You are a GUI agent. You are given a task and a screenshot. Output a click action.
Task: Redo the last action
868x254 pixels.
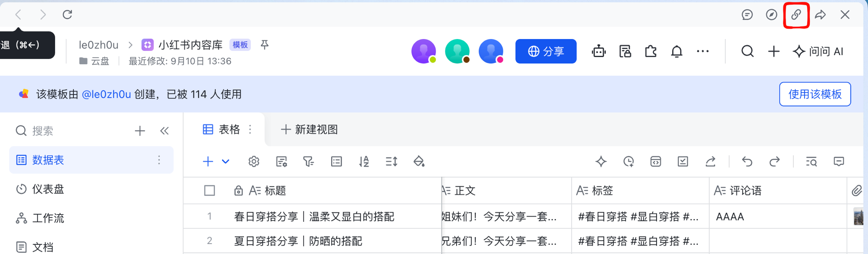[x=775, y=162]
